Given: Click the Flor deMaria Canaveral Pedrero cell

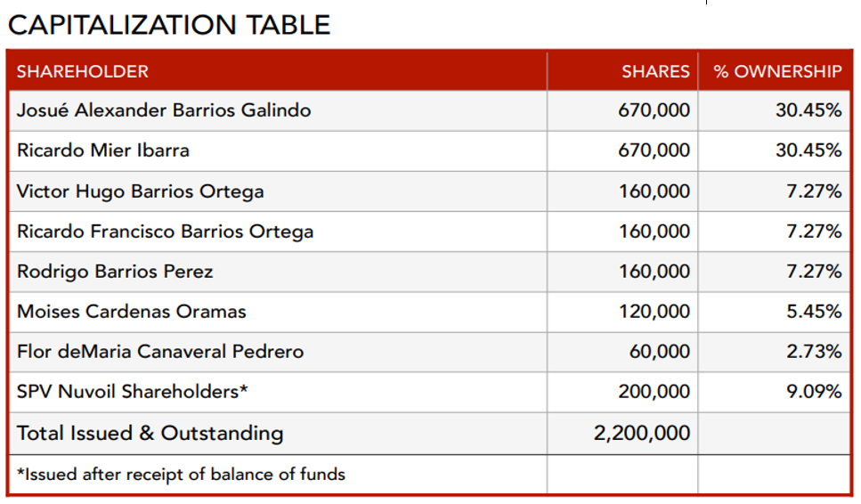Looking at the screenshot, I should (160, 352).
